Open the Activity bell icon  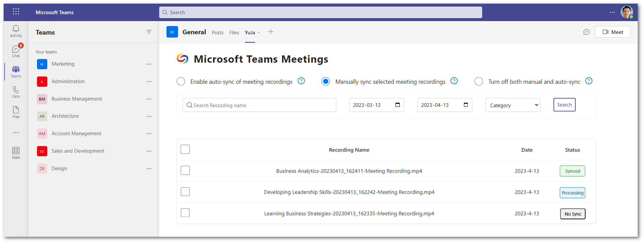(x=16, y=31)
